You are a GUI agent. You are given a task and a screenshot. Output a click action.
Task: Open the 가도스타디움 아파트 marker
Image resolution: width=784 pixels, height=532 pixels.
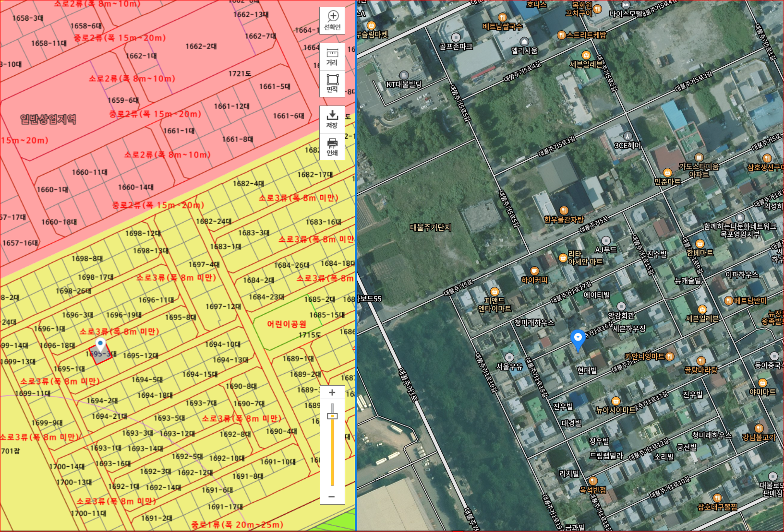tap(699, 166)
